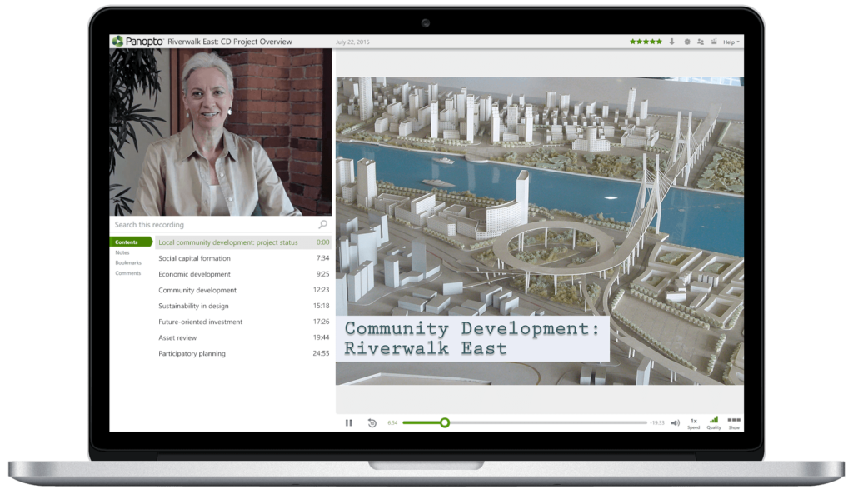The image size is (853, 504).
Task: Open the playback Speed selector
Action: click(693, 423)
